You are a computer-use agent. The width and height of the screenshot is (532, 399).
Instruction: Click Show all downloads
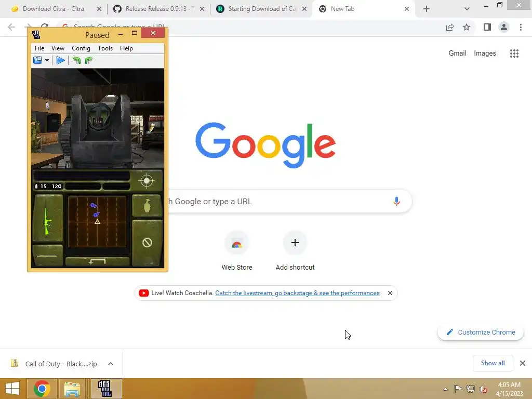coord(493,363)
